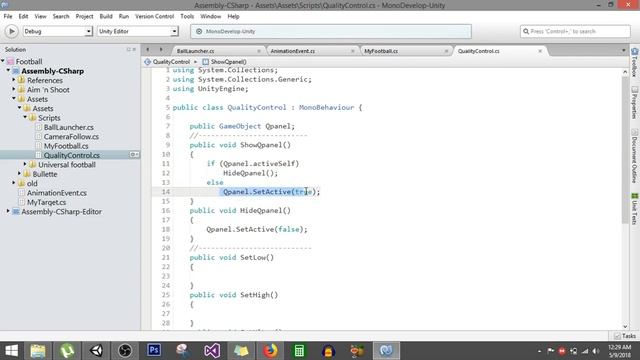The width and height of the screenshot is (640, 360).
Task: Click the options icon on QualityControl.cs row
Action: click(x=134, y=155)
